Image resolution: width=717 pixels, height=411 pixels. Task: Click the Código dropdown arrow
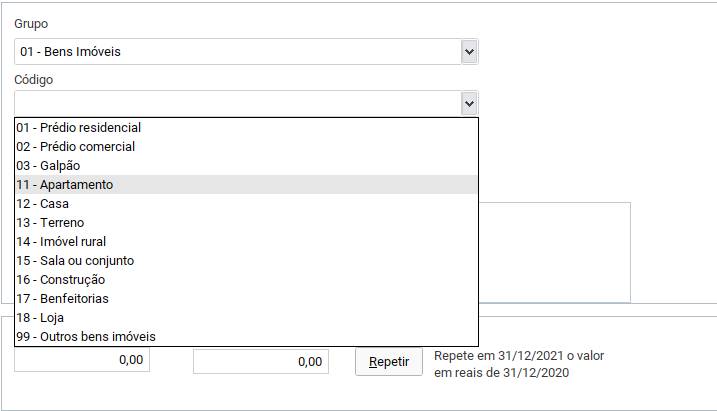(469, 103)
